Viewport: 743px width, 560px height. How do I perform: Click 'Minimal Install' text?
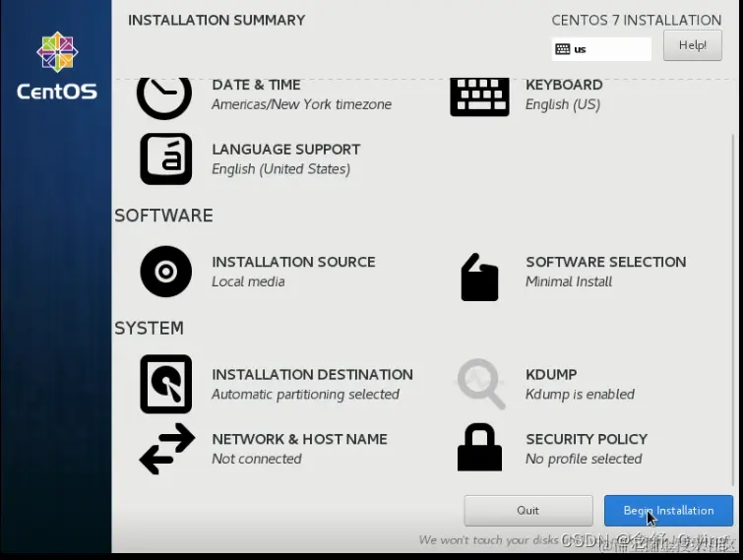coord(569,281)
